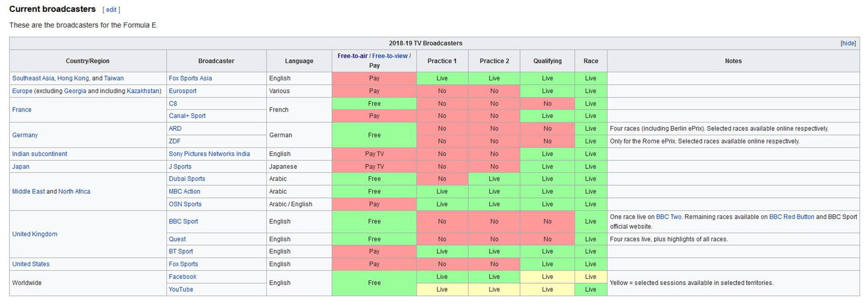Open the Europe region link
Viewport: 868px width, 306px height.
22,91
